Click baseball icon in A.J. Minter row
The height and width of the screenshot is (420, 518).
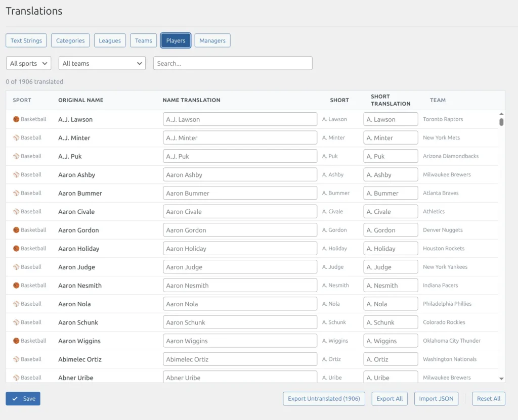pos(16,137)
